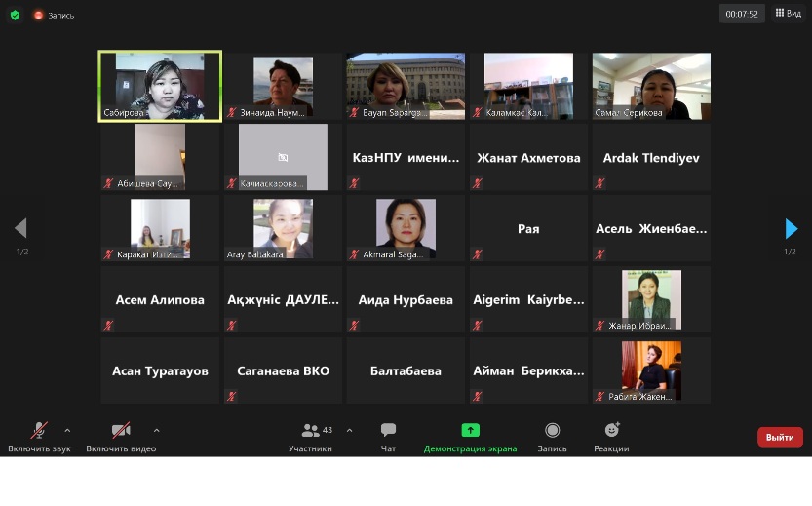Unmute microphone with Включить звук

[x=39, y=436]
